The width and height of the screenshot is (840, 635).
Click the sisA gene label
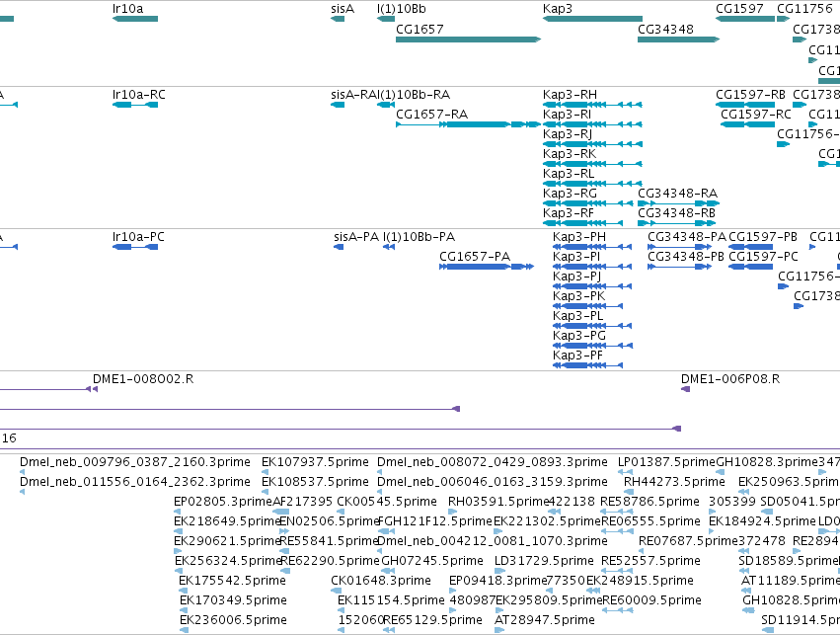343,9
